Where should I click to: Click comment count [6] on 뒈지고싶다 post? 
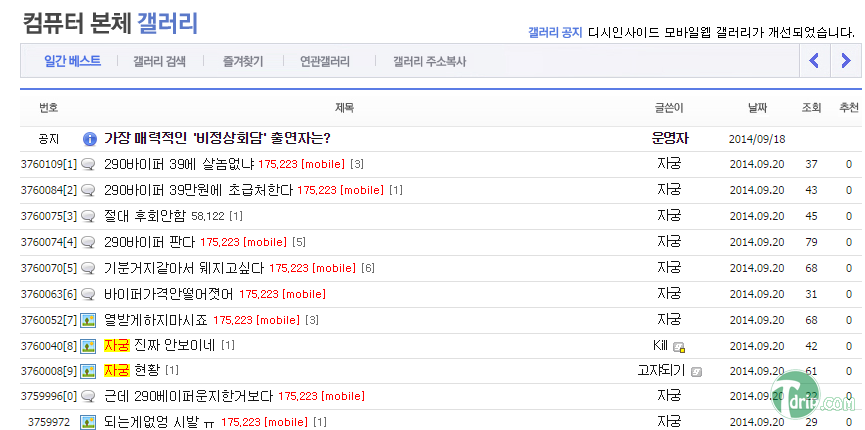[x=368, y=268]
